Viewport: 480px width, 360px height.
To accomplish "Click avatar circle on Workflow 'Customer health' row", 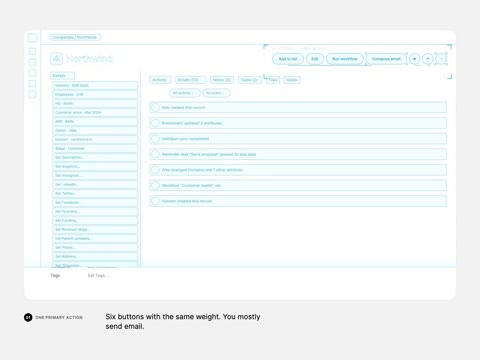I will click(x=155, y=185).
